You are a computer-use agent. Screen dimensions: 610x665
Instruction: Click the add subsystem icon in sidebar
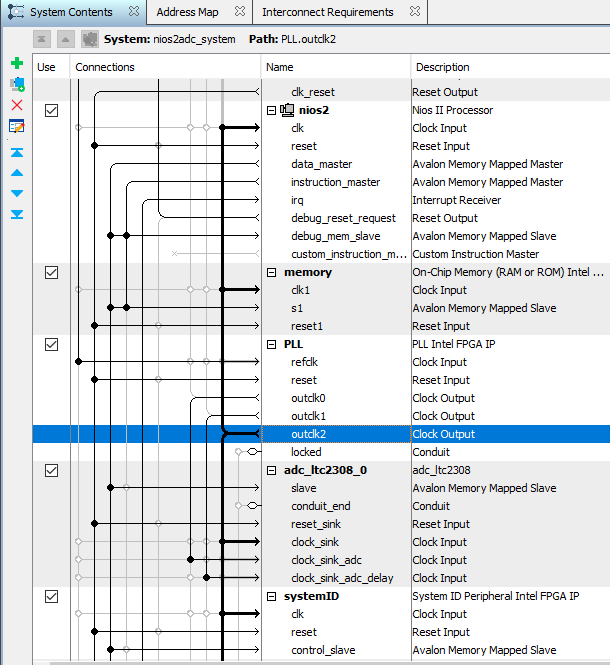click(x=17, y=84)
